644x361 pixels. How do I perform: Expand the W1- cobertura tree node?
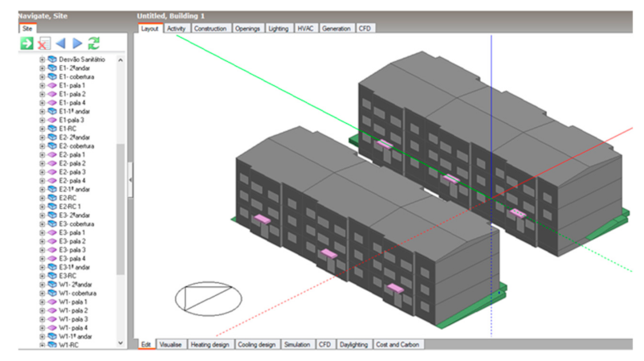tap(42, 293)
